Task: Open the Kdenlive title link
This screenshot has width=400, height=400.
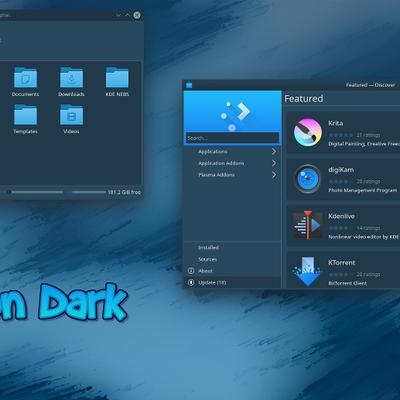Action: [341, 216]
